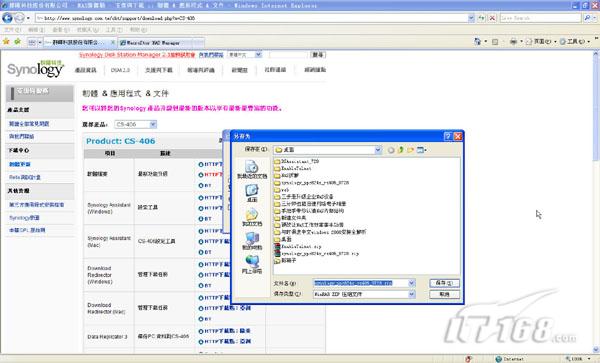
Task: Select the synology zip archive file in list
Action: [x=316, y=254]
